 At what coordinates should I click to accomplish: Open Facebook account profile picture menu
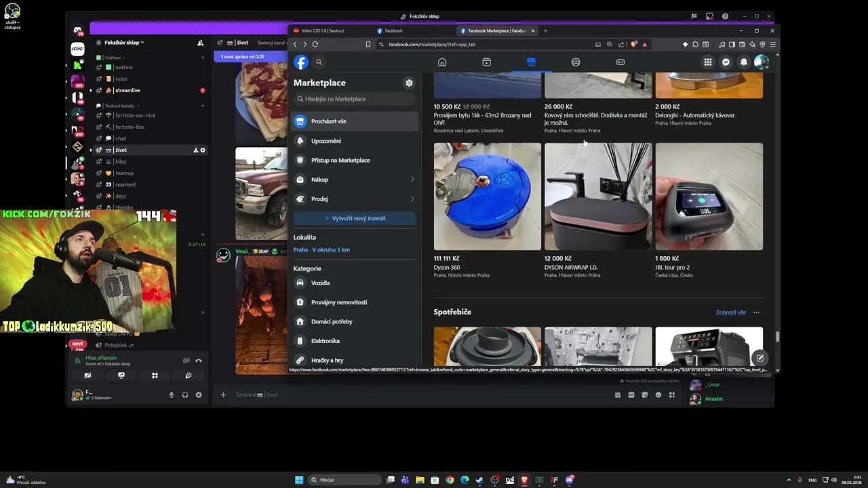(x=762, y=62)
